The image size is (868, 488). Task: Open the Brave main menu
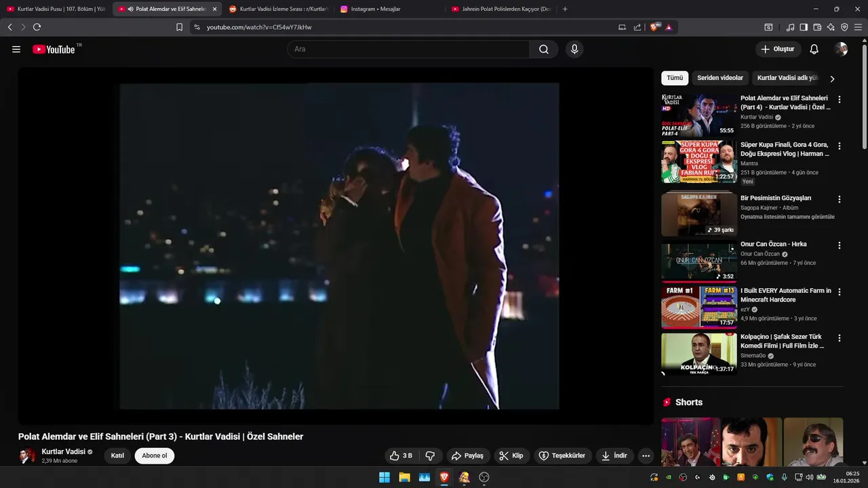pyautogui.click(x=858, y=27)
